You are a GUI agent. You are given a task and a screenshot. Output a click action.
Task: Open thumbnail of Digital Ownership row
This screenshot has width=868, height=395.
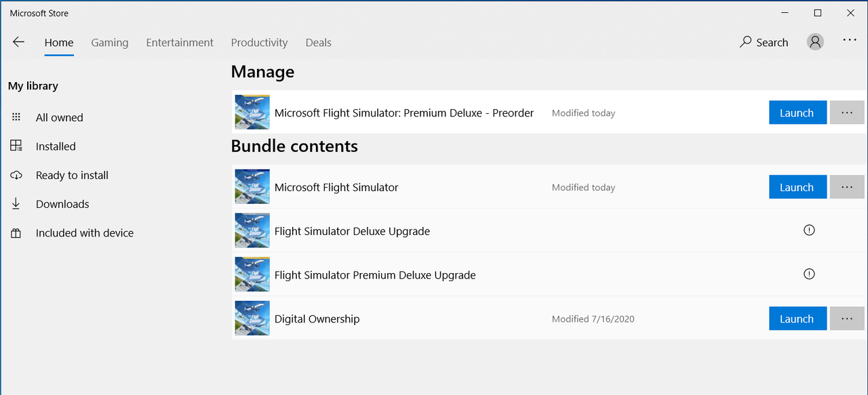tap(252, 318)
